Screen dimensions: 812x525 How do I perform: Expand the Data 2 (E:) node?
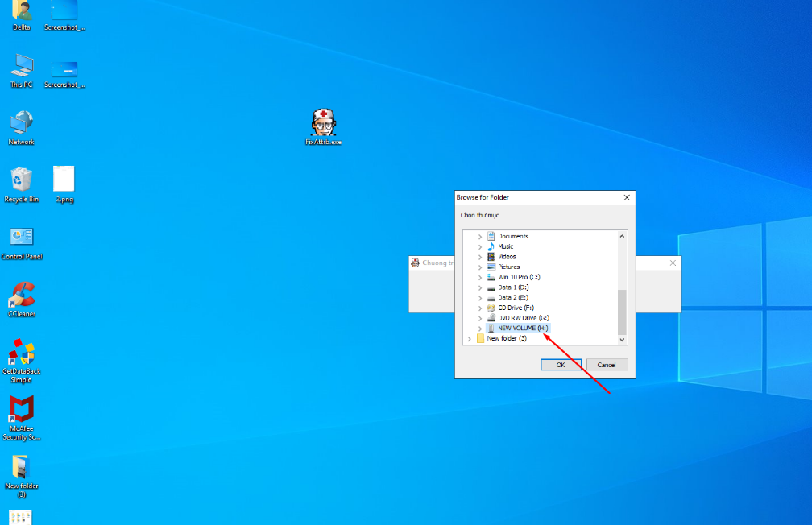coord(480,298)
